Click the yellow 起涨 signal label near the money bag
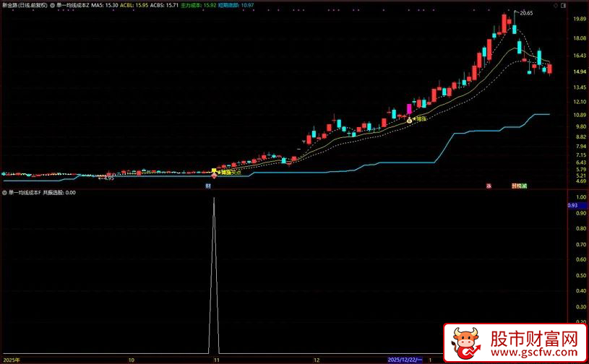This screenshot has height=364, width=589. coord(420,119)
